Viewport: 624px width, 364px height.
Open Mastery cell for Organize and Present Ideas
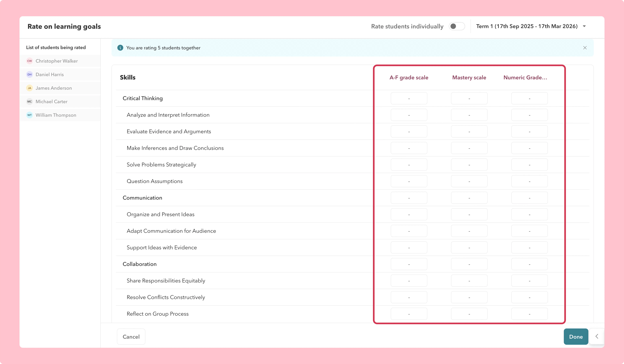[x=469, y=214]
